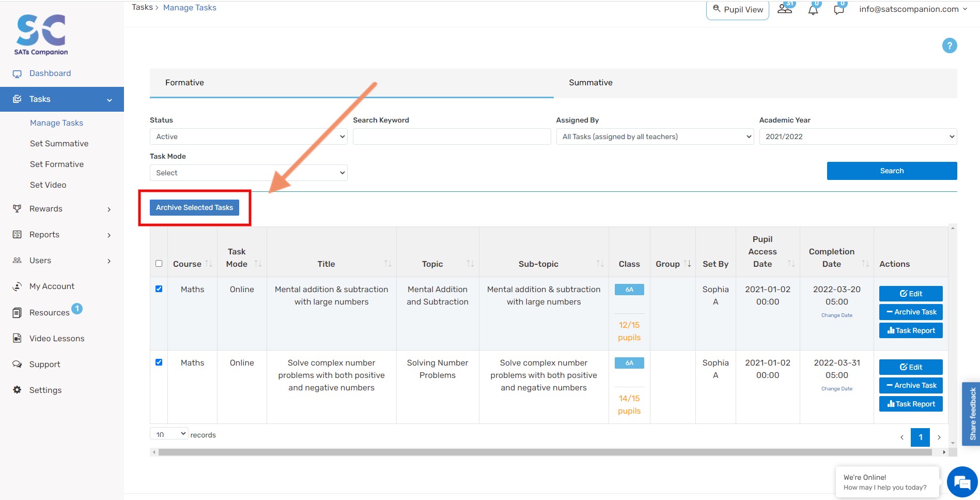Open Set Formative in sidebar menu

tap(57, 164)
